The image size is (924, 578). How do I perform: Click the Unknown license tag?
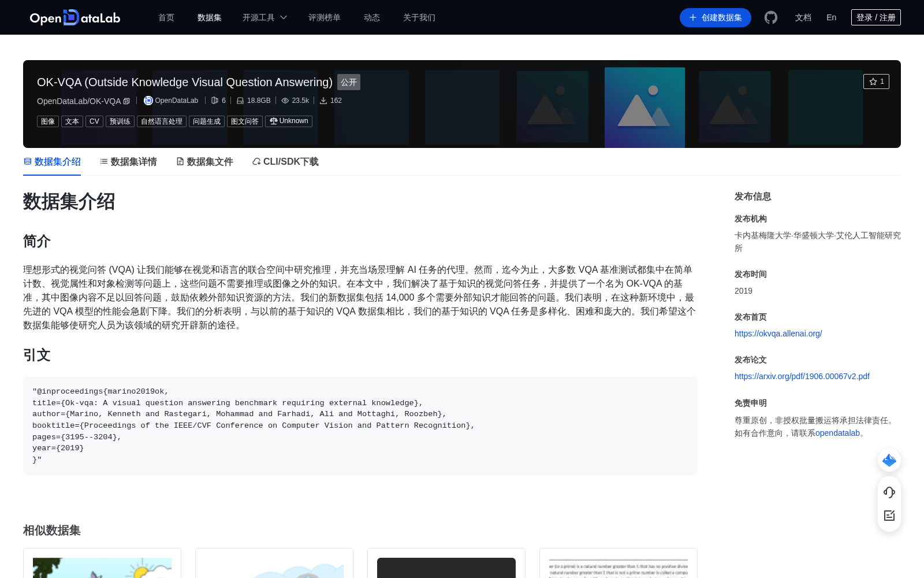(x=289, y=121)
